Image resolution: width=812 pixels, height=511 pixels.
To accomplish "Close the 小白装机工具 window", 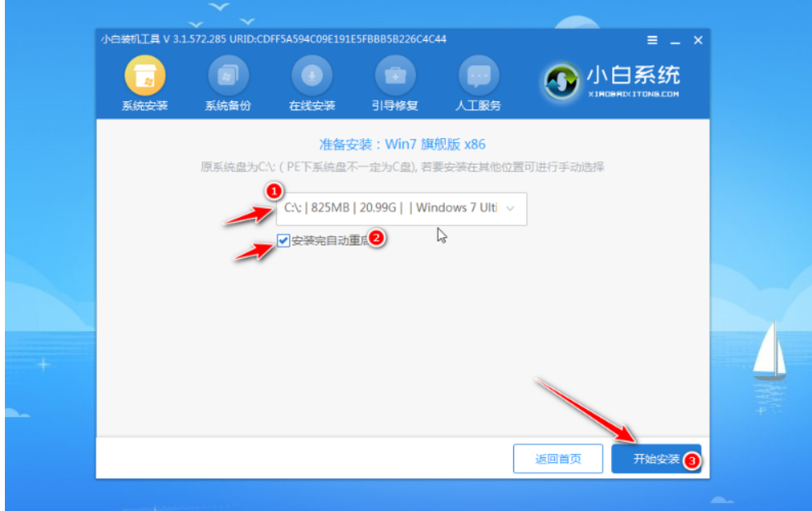I will [x=698, y=40].
